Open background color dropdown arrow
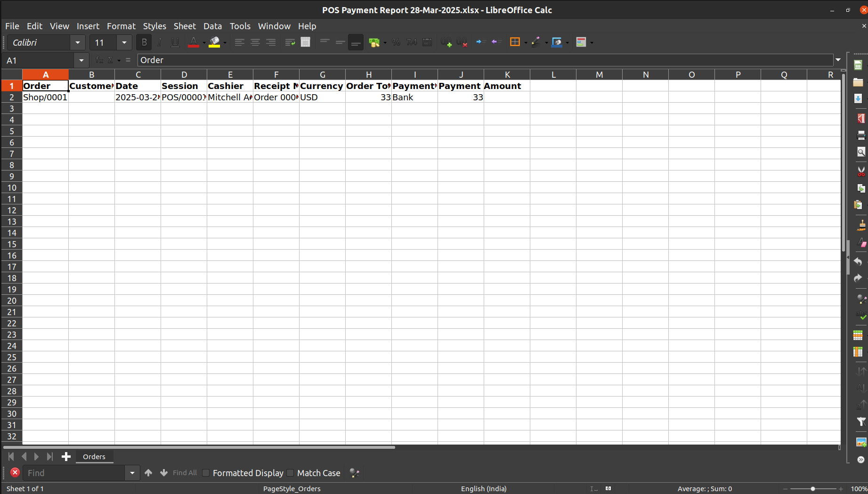 tap(225, 43)
